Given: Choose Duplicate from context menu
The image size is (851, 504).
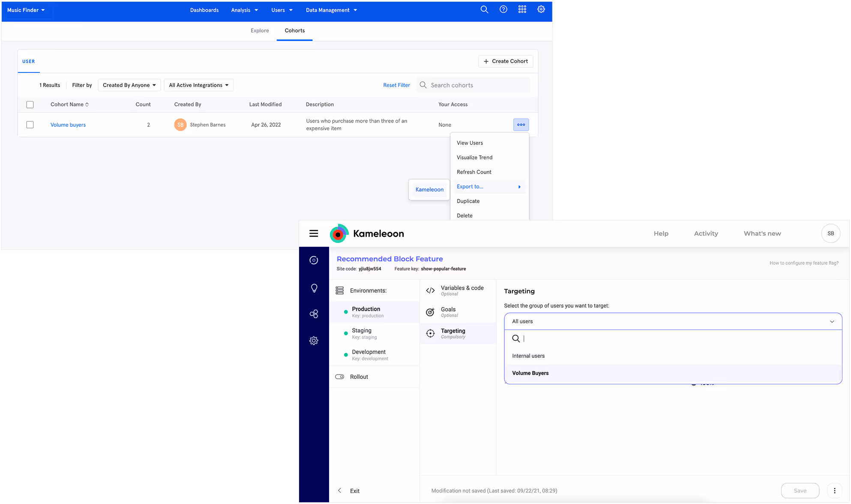Looking at the screenshot, I should click(468, 201).
